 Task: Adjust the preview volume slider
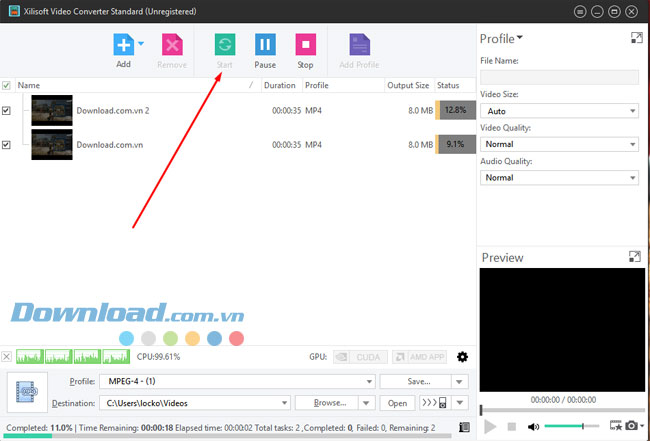point(572,426)
